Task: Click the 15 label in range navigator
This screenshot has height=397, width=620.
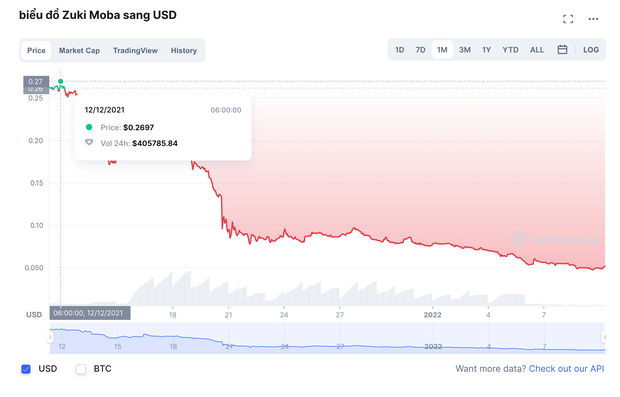Action: (117, 346)
